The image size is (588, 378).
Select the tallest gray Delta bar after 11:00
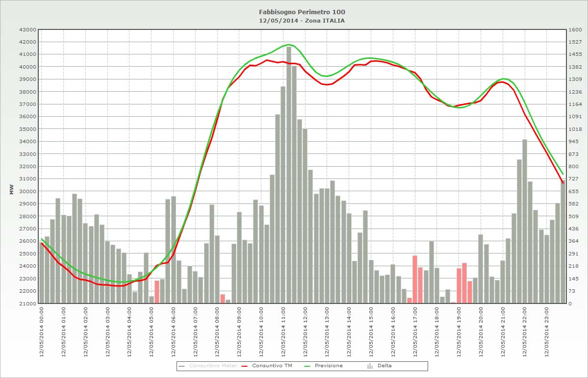pyautogui.click(x=289, y=172)
